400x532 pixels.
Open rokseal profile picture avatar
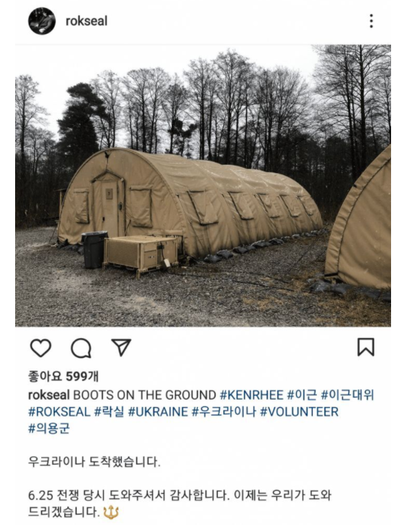[42, 21]
